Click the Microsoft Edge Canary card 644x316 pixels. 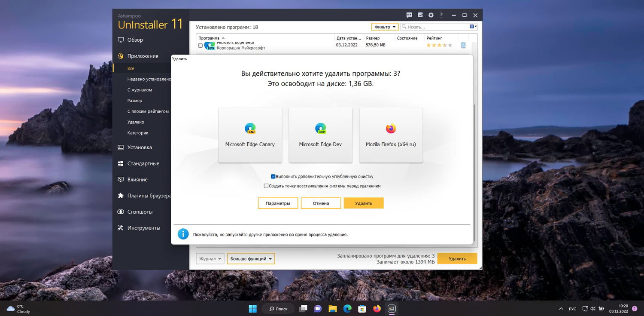tap(250, 135)
